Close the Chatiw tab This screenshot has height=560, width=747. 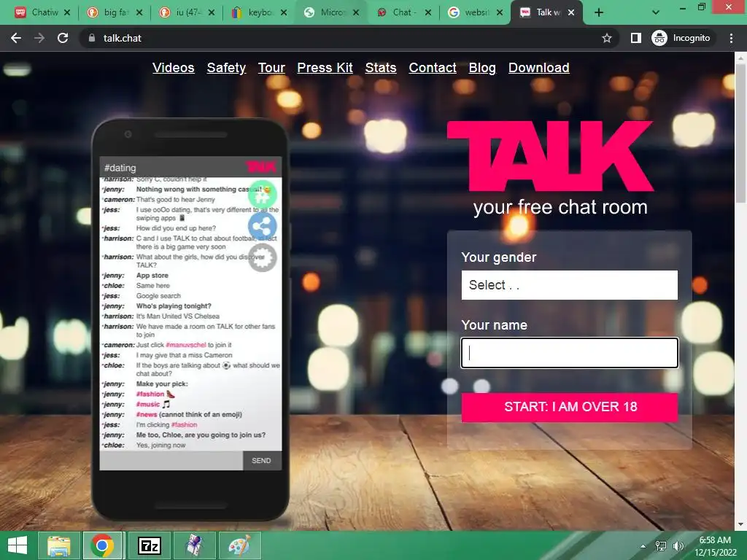click(67, 12)
